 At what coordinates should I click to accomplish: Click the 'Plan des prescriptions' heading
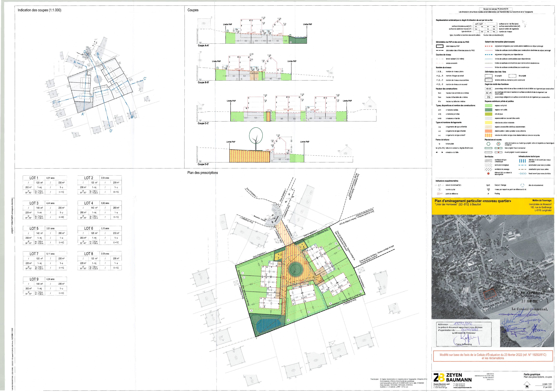203,173
